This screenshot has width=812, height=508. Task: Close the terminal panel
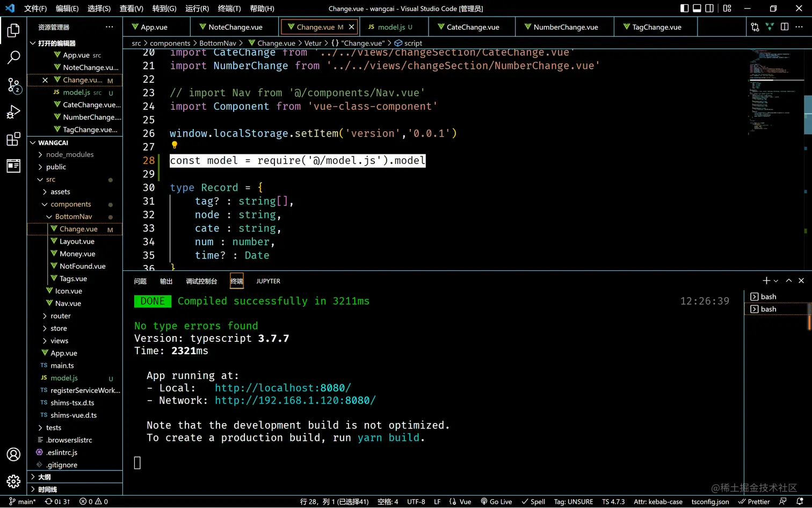coord(801,281)
